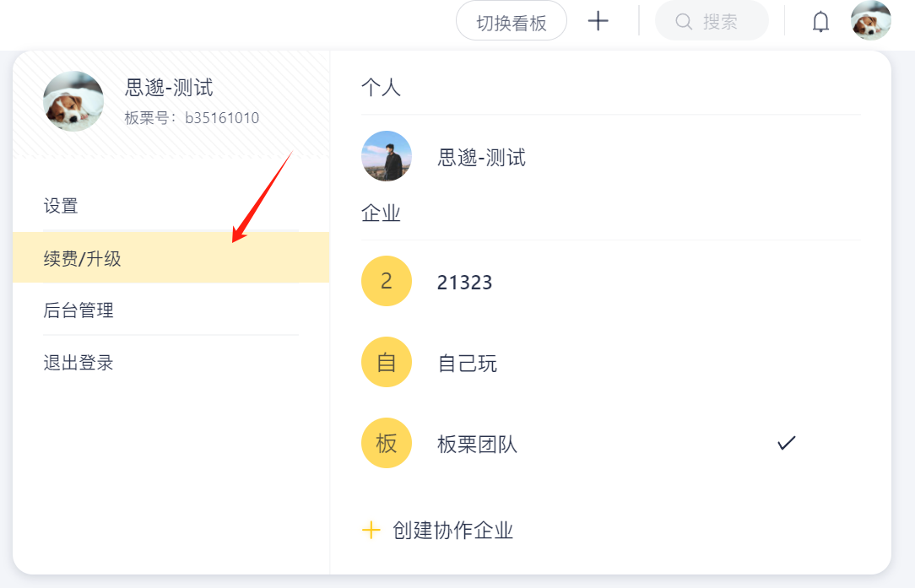
Task: Click the yellow "板" team icon
Action: pyautogui.click(x=387, y=443)
